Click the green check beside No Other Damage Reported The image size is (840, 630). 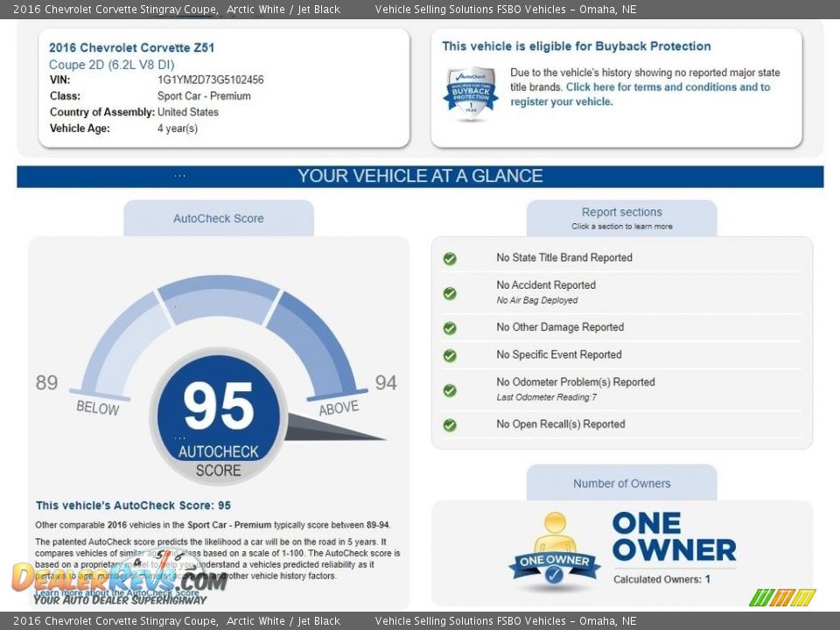[x=450, y=328]
